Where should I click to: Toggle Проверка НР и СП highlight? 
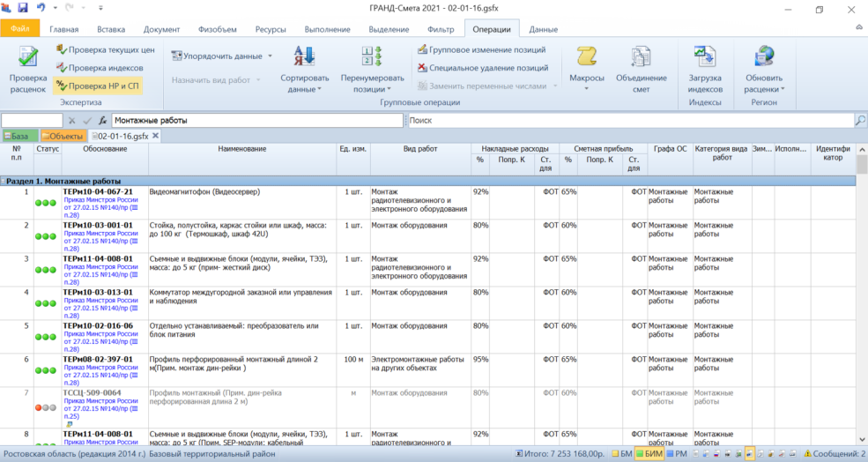point(97,86)
